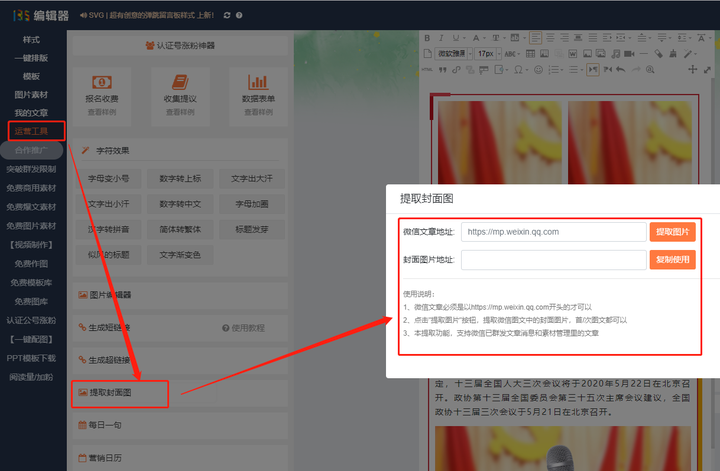Open the 图片编辑器 tool
Image resolution: width=720 pixels, height=471 pixels.
tap(105, 295)
